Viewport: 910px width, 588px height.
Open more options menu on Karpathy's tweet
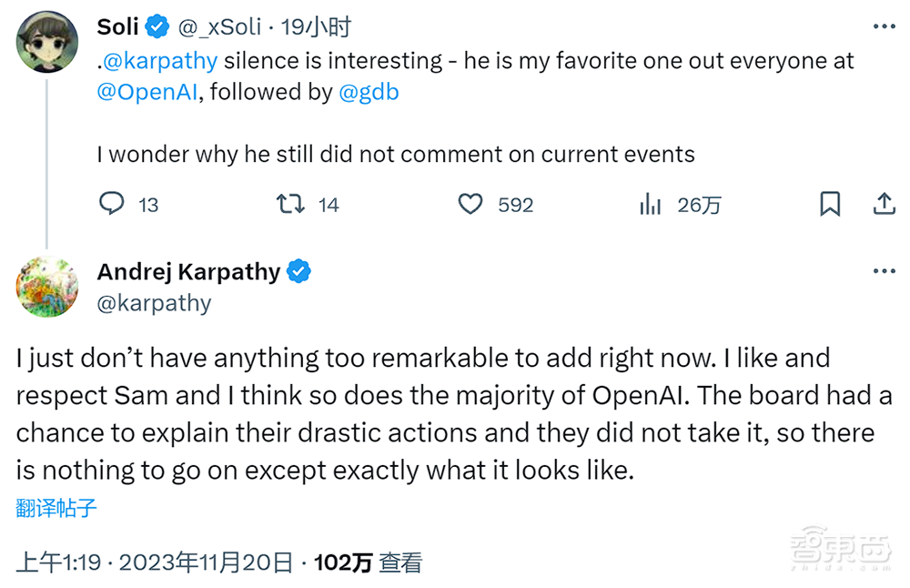click(x=884, y=271)
